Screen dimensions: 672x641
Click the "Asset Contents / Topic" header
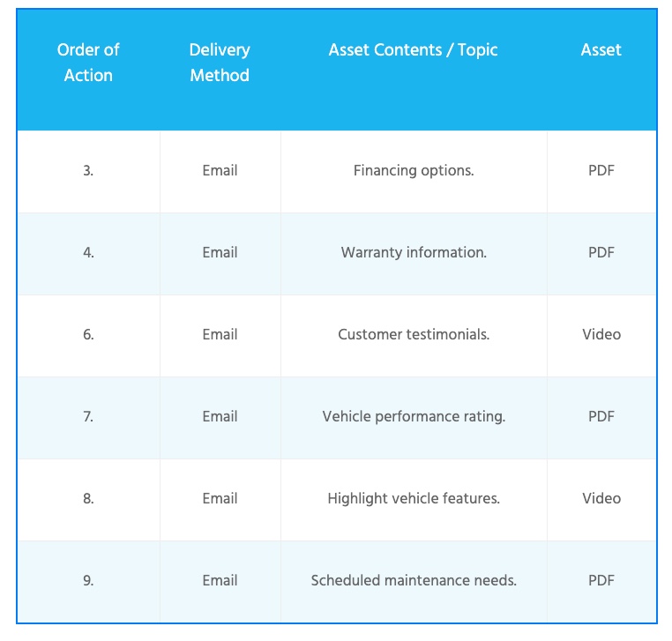coord(413,50)
